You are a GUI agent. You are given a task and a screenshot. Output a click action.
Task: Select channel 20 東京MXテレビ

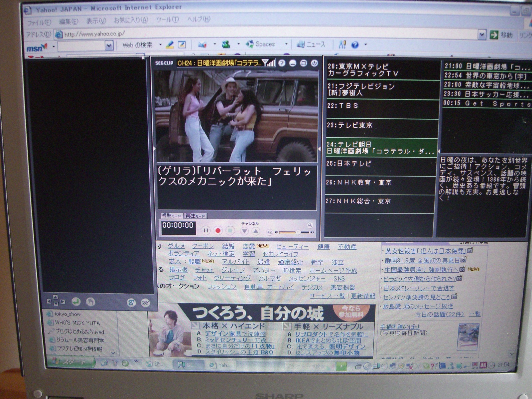pyautogui.click(x=382, y=70)
